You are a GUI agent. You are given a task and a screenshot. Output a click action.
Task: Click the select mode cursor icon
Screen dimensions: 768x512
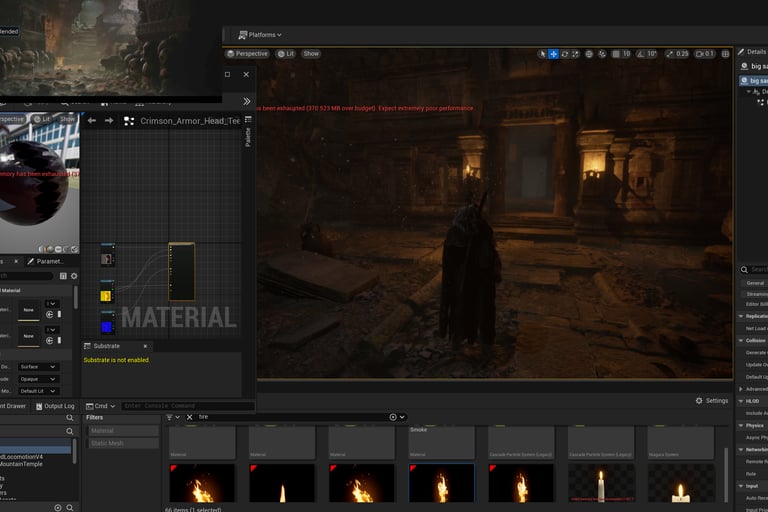pyautogui.click(x=542, y=54)
